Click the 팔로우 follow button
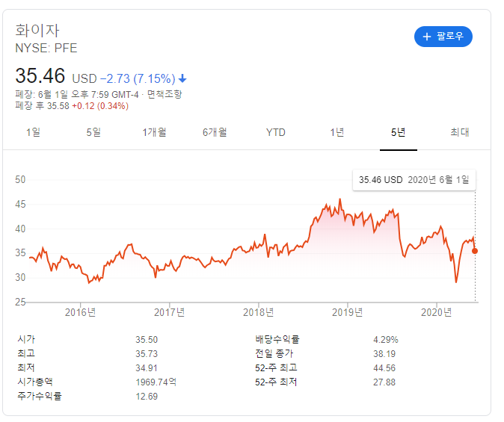 click(x=443, y=37)
